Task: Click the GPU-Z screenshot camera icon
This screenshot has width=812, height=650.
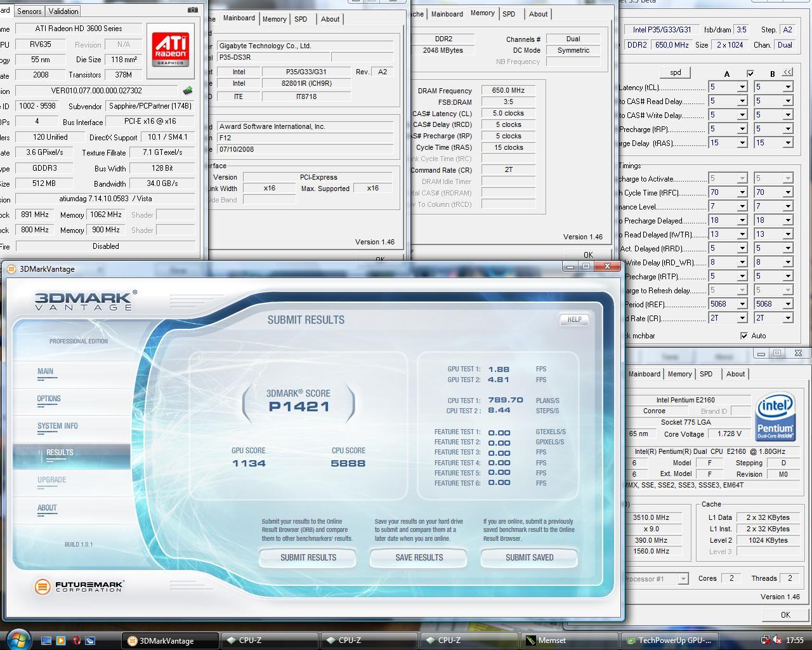Action: point(193,10)
